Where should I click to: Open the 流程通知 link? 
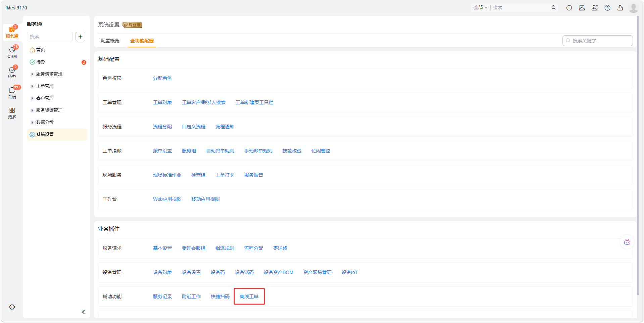point(225,127)
